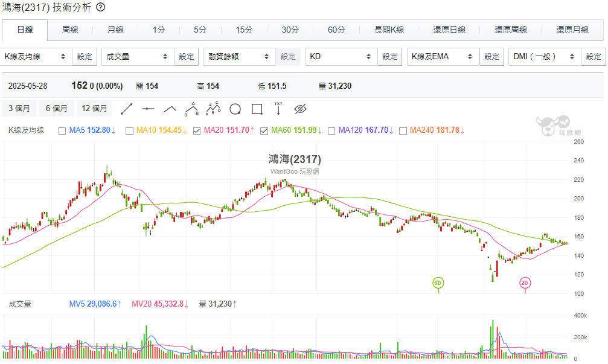Enable the MA5 moving average checkbox

[62, 130]
